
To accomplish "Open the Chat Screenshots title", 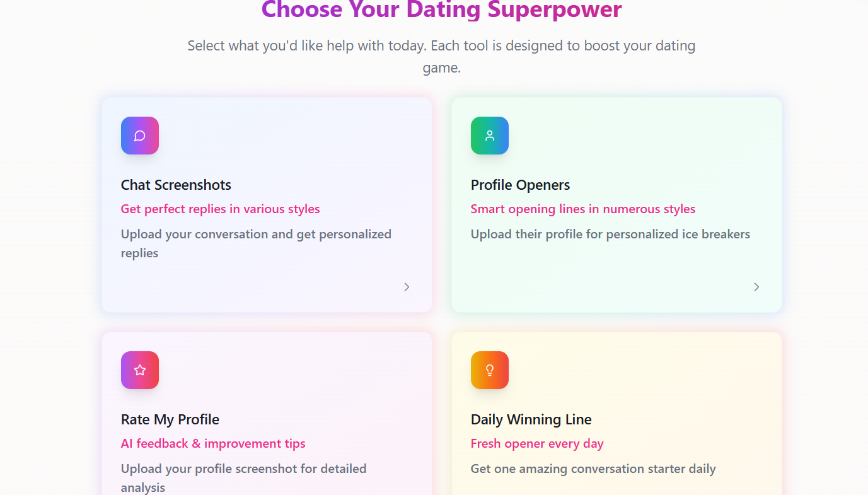I will pos(176,185).
